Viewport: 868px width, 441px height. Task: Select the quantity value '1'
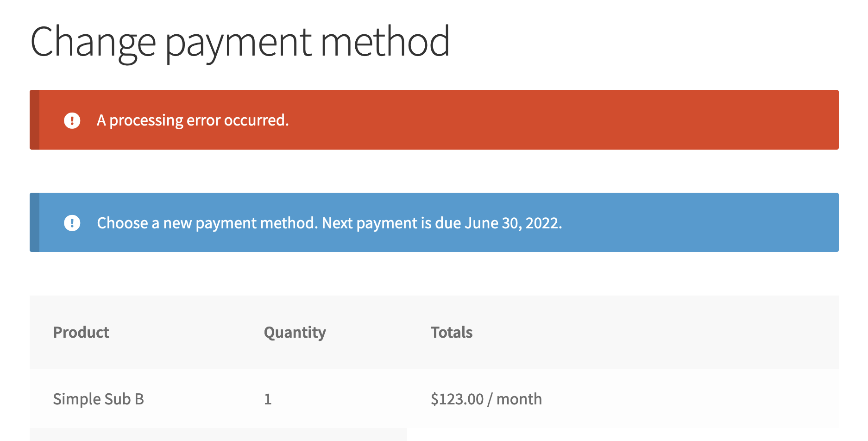268,399
